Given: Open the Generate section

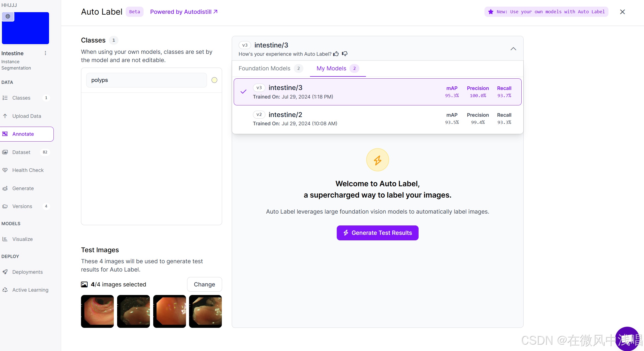Looking at the screenshot, I should (x=23, y=188).
